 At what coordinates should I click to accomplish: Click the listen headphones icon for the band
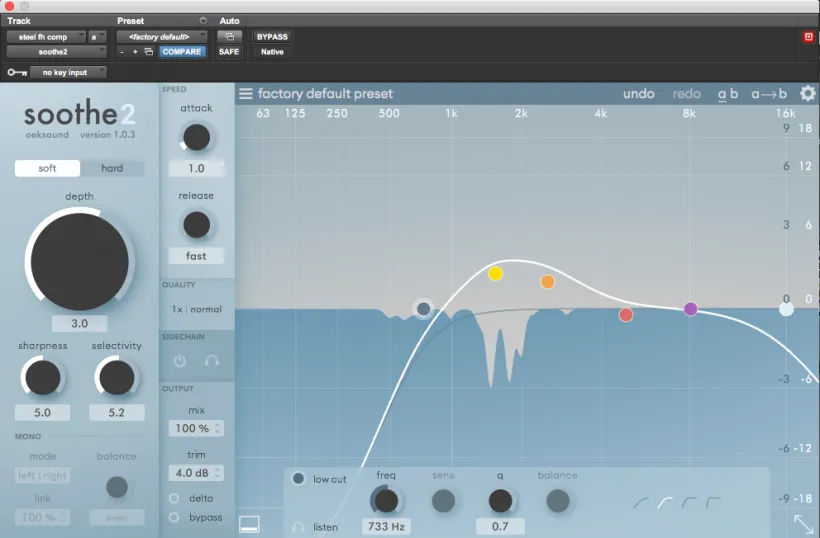coord(298,527)
